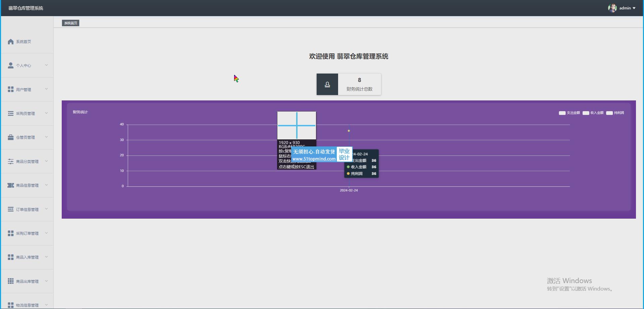Click the list icon for 订单信息管理

pyautogui.click(x=11, y=209)
